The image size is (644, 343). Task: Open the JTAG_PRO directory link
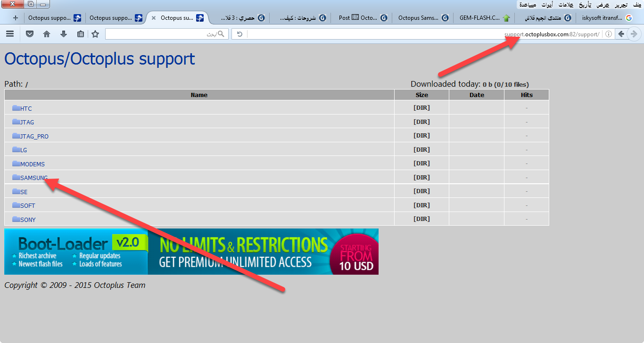(x=34, y=136)
